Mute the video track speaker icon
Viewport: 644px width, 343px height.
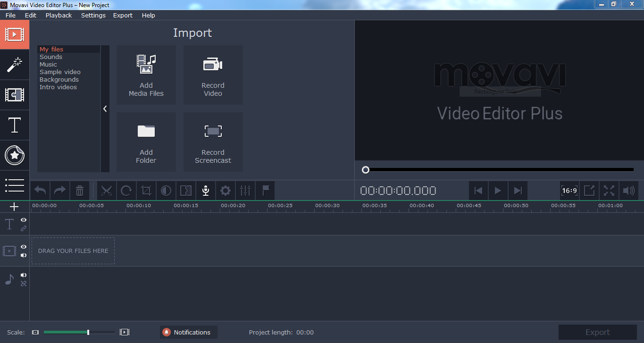(24, 255)
